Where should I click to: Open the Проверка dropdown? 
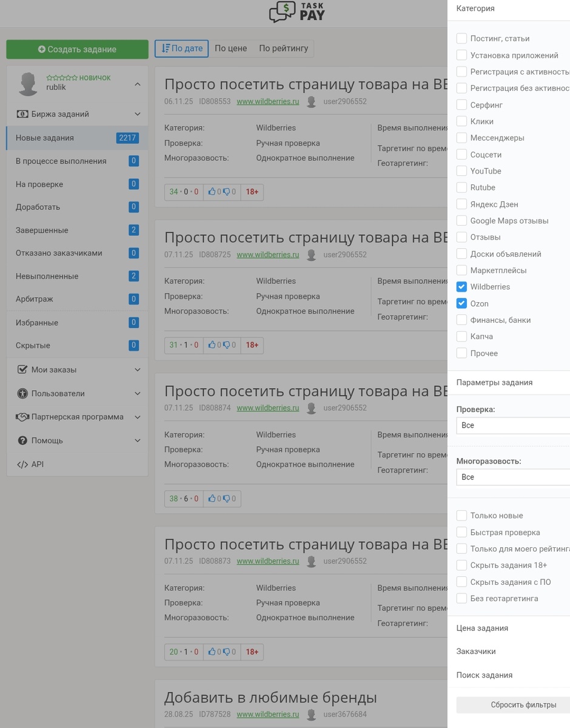[x=513, y=425]
